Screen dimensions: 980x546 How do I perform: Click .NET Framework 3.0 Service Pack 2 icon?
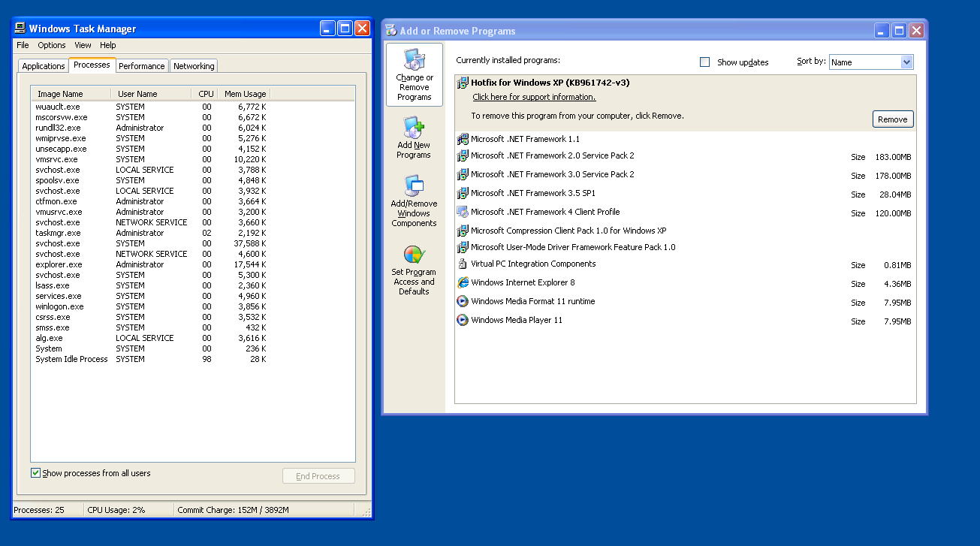click(x=463, y=174)
